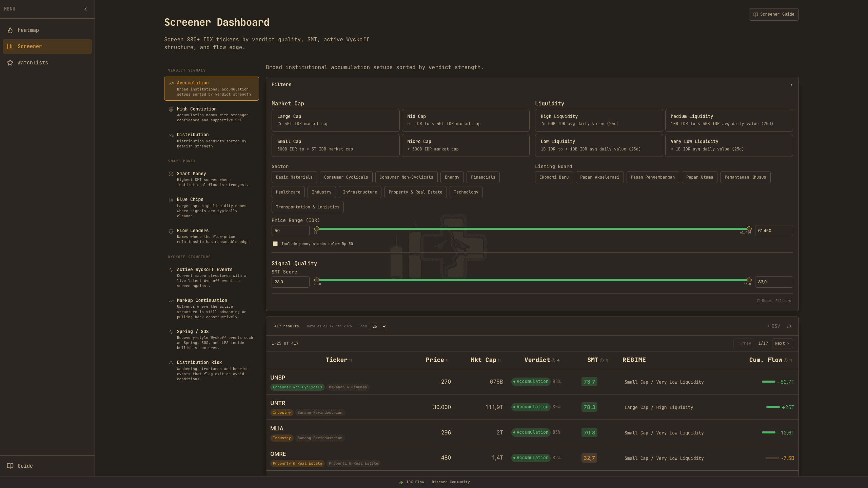Open Heatmap from the flame icon
Screen dimensions: 868x488
click(10, 30)
